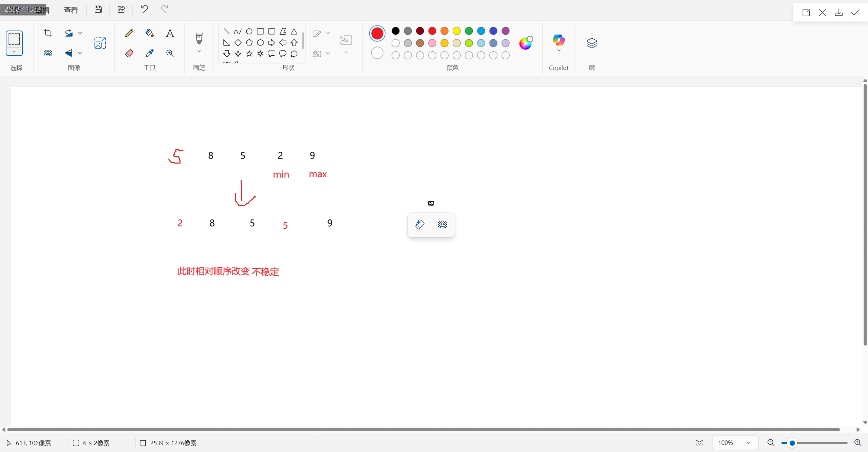Click the generative erase floating button
868x452 pixels.
coord(420,225)
